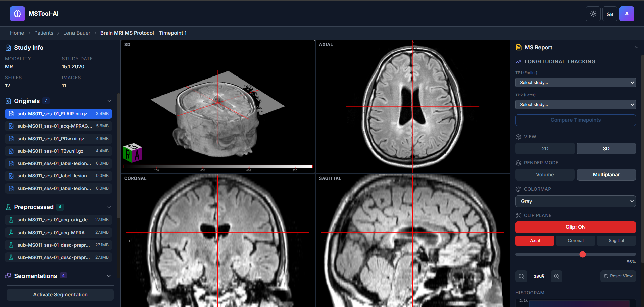Click Compare Timepoints button
The image size is (644, 307).
[x=576, y=120]
